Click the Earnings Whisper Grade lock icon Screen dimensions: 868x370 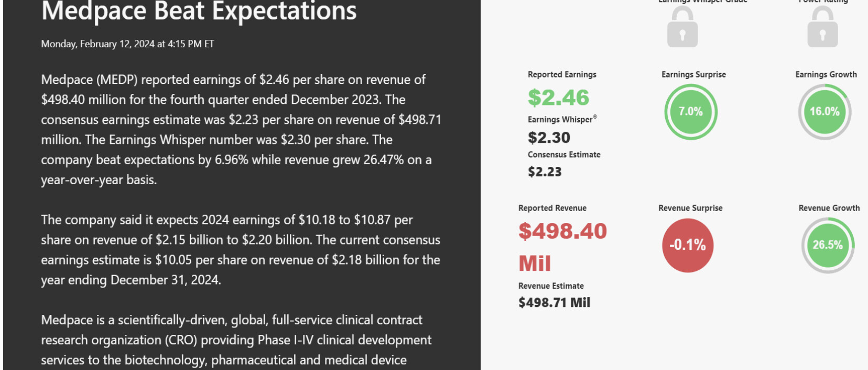click(682, 28)
